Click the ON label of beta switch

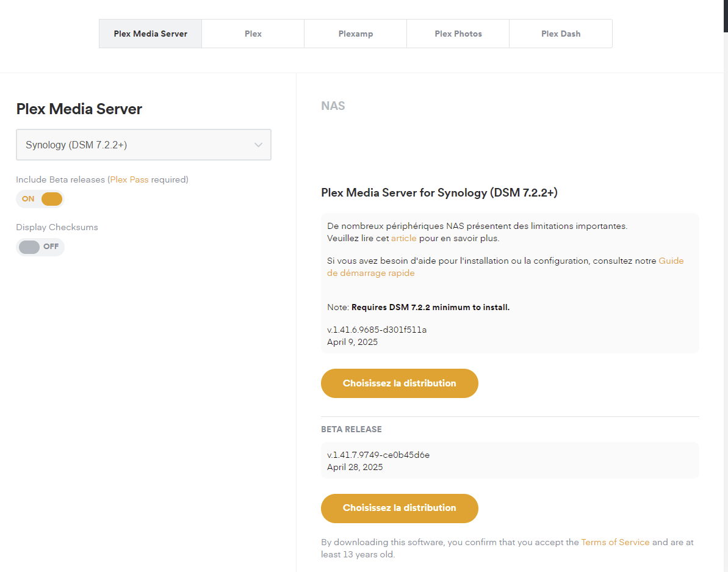coord(28,199)
